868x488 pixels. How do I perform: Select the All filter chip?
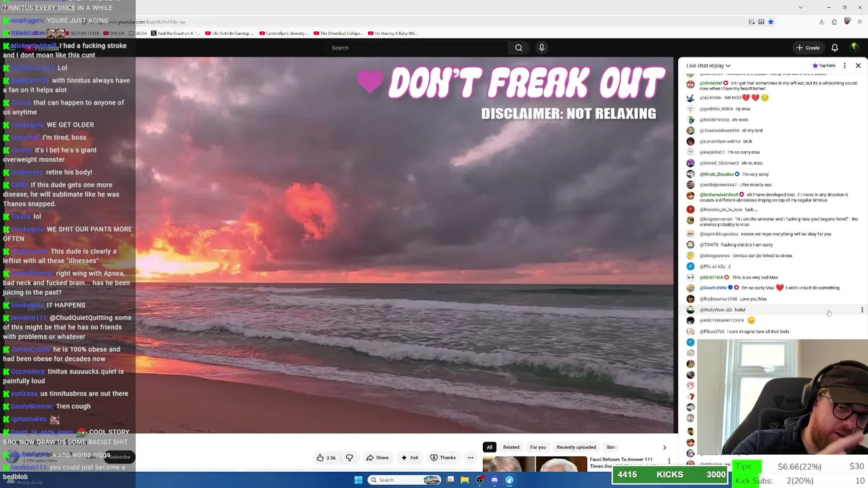coord(489,447)
